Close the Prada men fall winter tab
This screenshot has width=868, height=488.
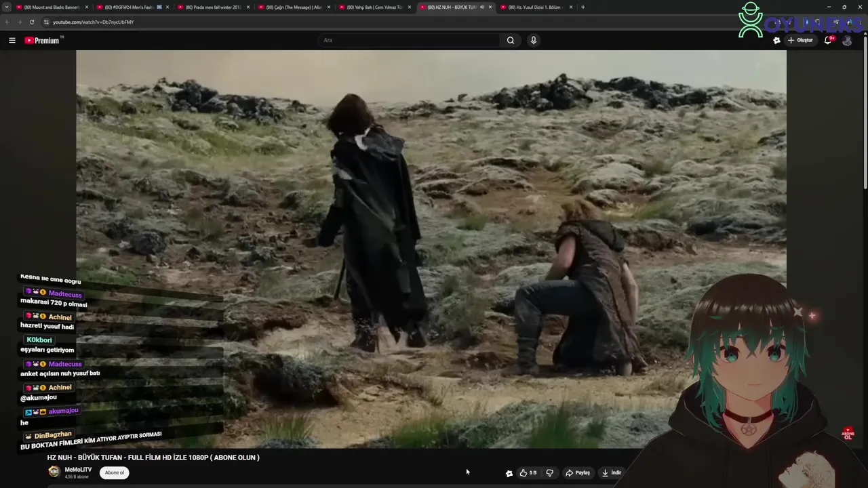(x=248, y=7)
